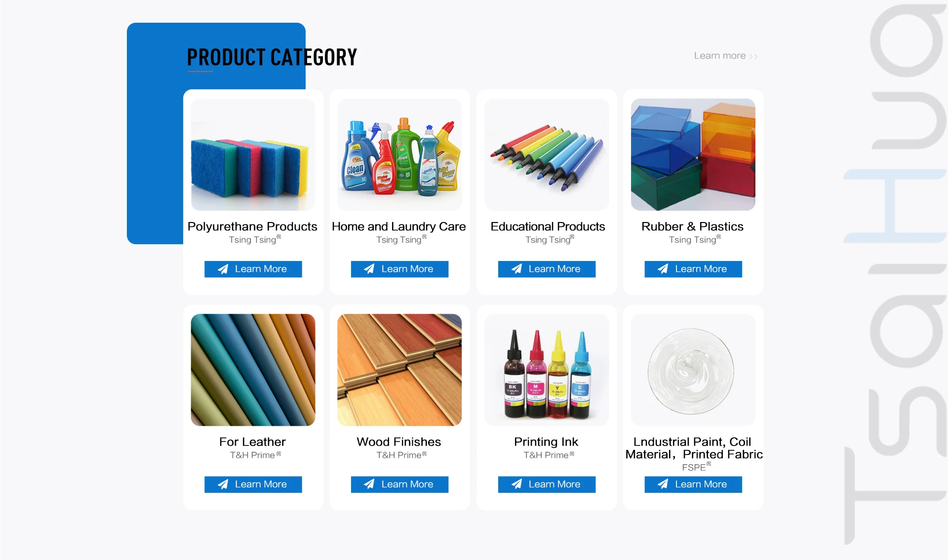The width and height of the screenshot is (948, 560).
Task: Click paper plane icon under Industrial Paint card
Action: [663, 485]
